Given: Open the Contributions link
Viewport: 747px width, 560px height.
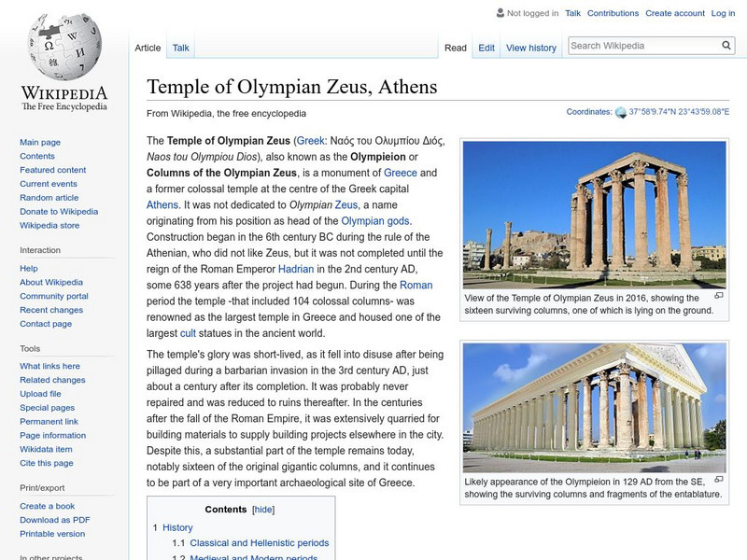Looking at the screenshot, I should pyautogui.click(x=613, y=13).
